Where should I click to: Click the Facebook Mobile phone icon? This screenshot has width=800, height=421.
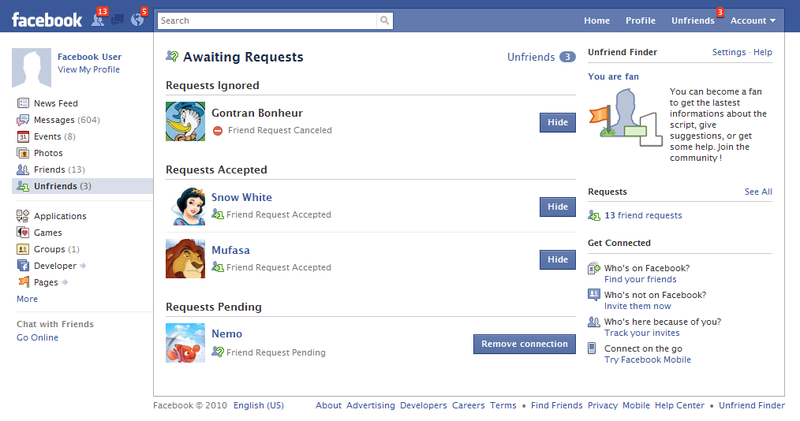coord(592,349)
